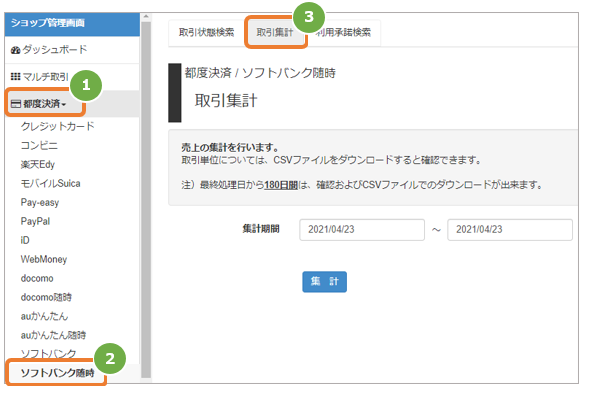Click the underlined 180日間 text
Viewport: 596px width, 399px height.
[x=281, y=185]
